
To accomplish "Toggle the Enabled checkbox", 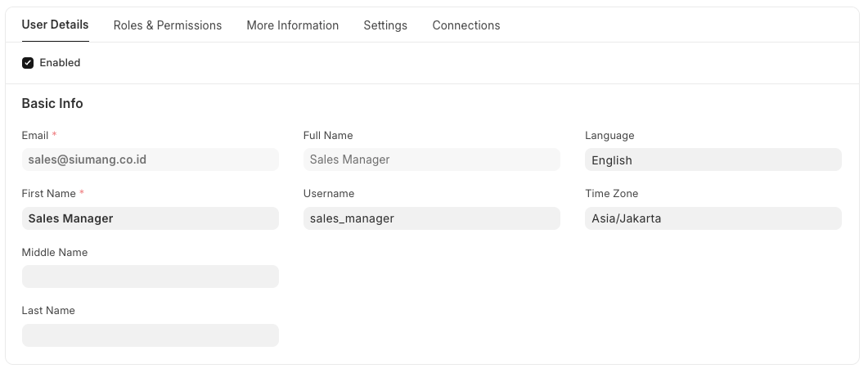I will pos(28,63).
